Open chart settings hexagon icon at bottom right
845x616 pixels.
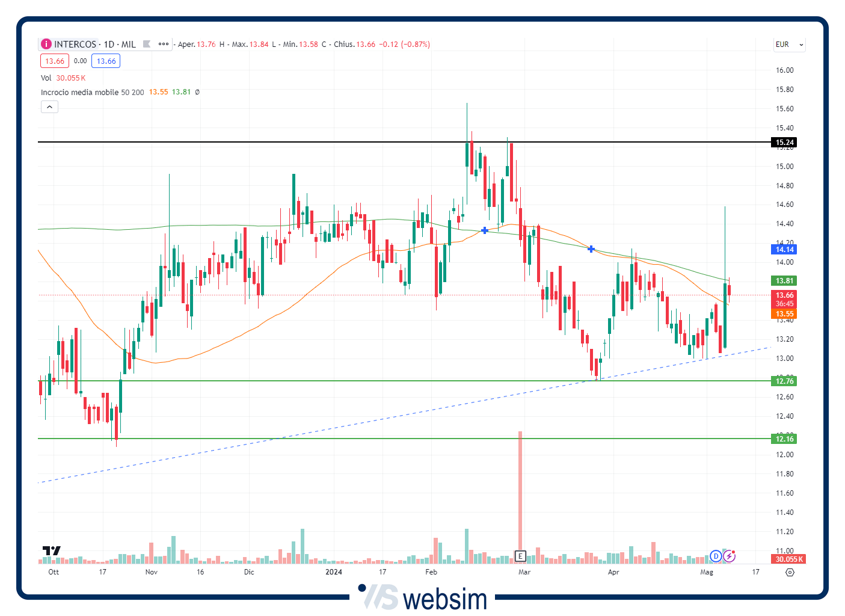pos(790,572)
